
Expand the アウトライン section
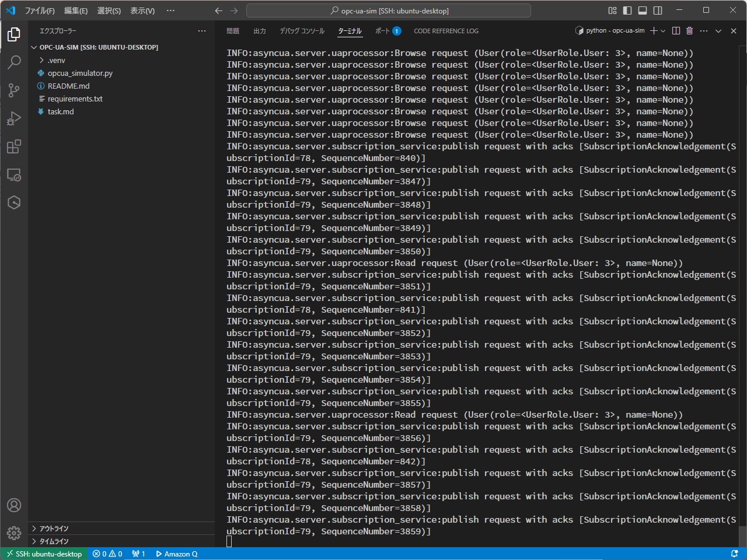coord(121,528)
